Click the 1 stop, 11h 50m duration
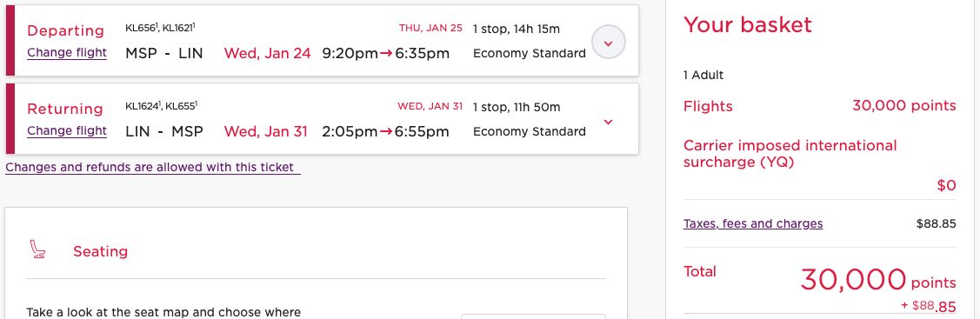Viewport: 980px width, 319px height. (517, 108)
